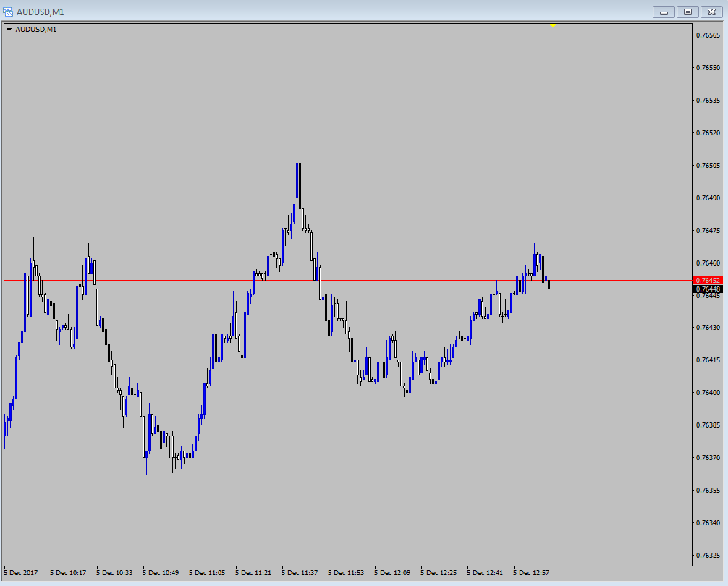The width and height of the screenshot is (728, 586).
Task: Close the AUDUSD,M1 chart window
Action: click(711, 12)
